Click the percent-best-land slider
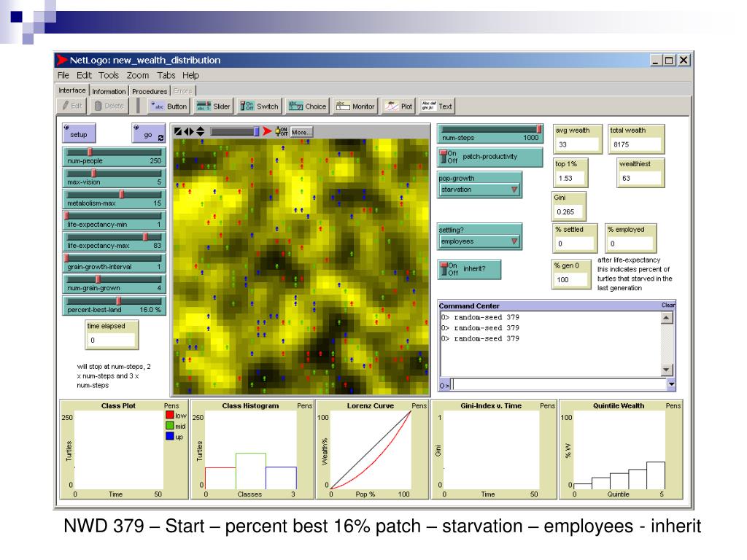This screenshot has width=747, height=560. pos(114,306)
